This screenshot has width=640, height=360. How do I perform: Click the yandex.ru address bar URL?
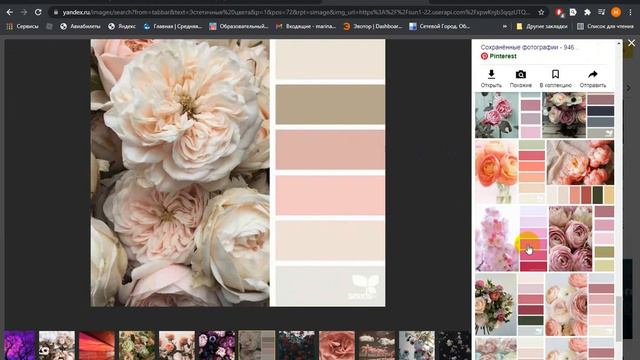296,13
